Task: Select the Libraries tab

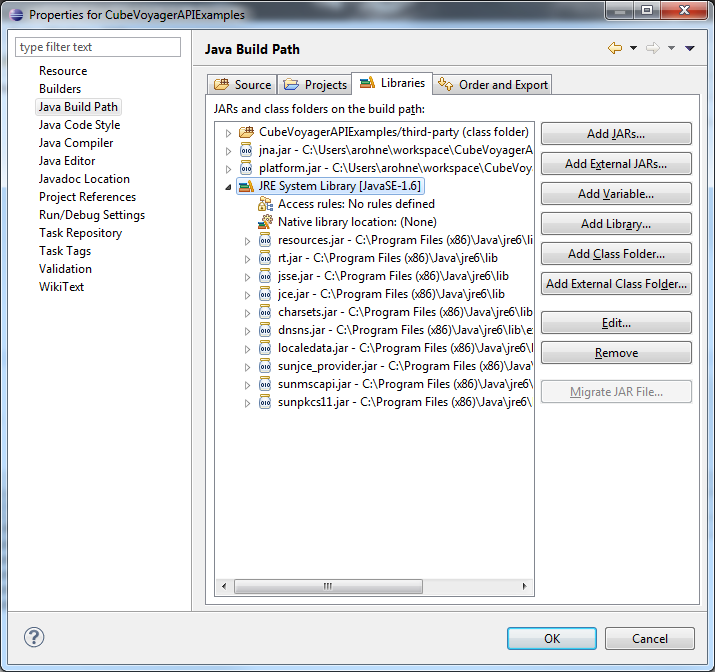Action: 392,83
